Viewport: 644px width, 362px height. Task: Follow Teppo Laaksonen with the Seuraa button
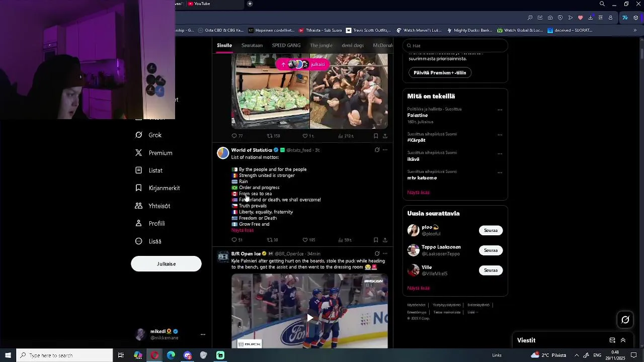491,250
